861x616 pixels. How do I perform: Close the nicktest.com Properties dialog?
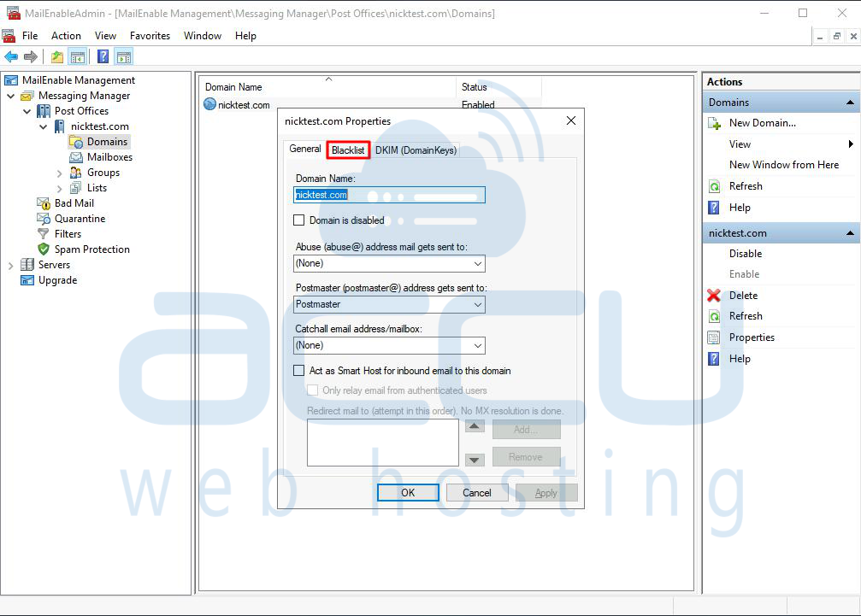click(571, 120)
